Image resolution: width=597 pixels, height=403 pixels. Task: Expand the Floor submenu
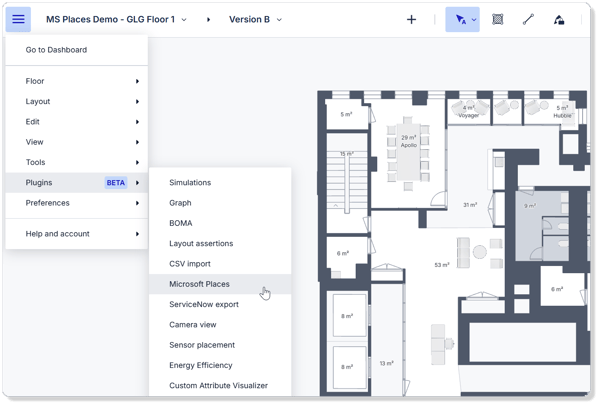(x=77, y=81)
